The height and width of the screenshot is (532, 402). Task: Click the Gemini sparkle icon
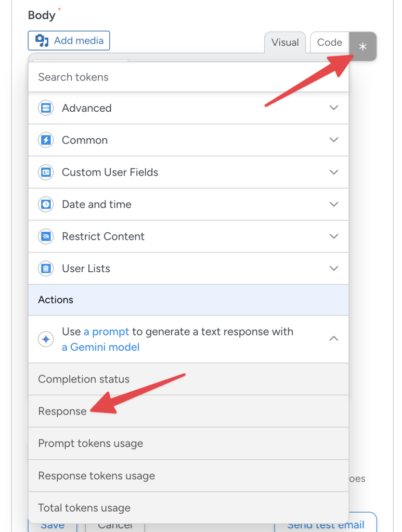(x=46, y=339)
